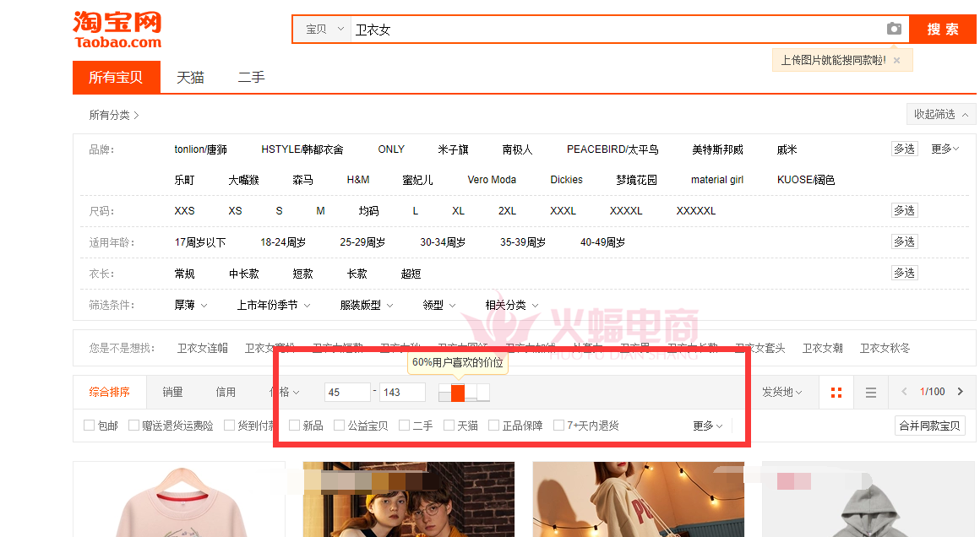Filter by brand Dickies
This screenshot has width=980, height=537.
tap(566, 180)
